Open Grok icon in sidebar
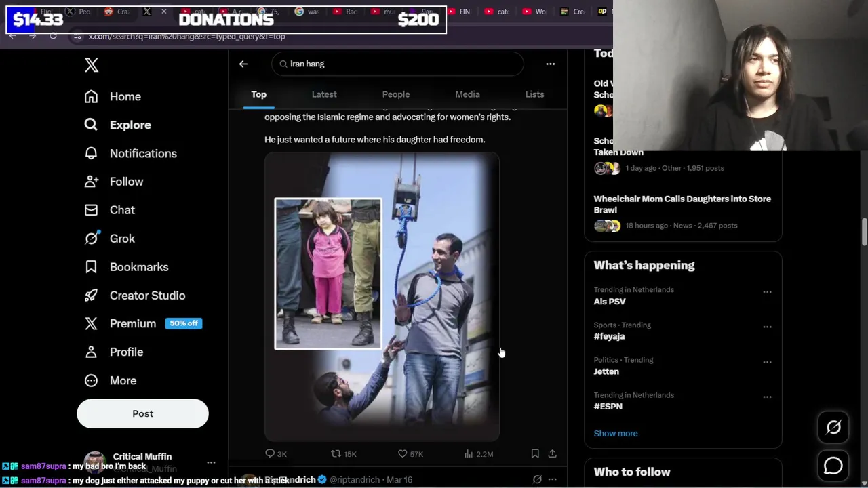Viewport: 868px width, 488px height. [91, 239]
